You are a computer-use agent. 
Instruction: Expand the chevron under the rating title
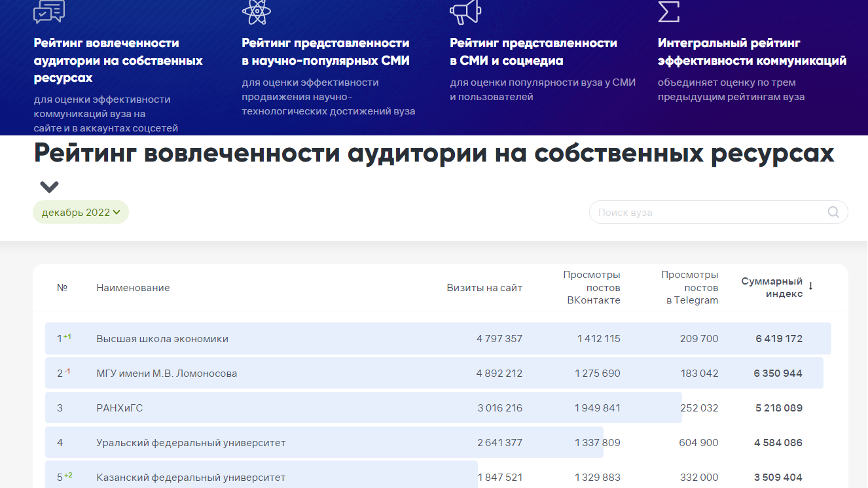(x=49, y=187)
